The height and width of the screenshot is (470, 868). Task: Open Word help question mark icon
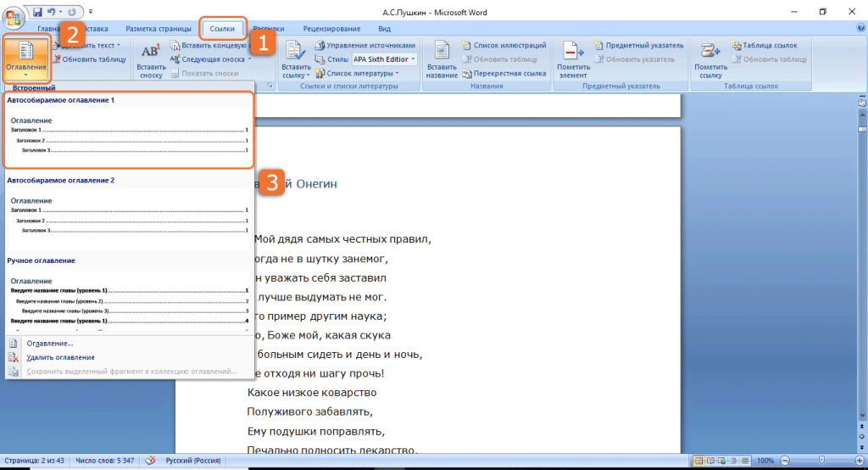click(861, 28)
